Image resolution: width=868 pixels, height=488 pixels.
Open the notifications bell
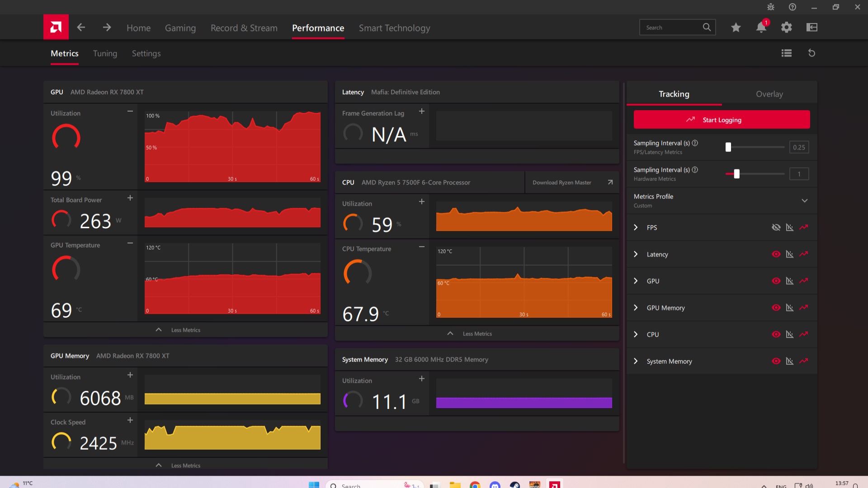pyautogui.click(x=761, y=28)
